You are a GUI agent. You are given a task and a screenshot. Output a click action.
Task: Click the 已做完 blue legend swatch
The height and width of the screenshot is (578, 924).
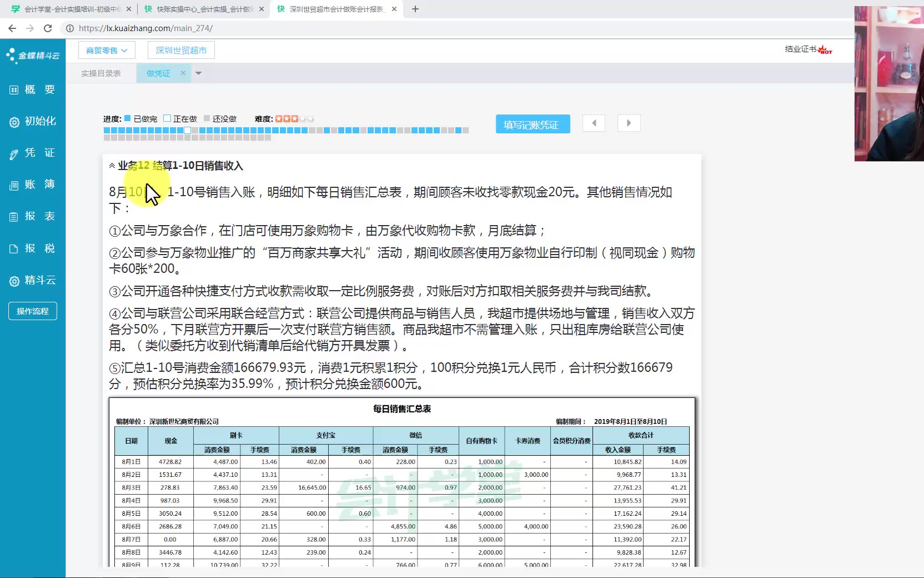pos(127,118)
